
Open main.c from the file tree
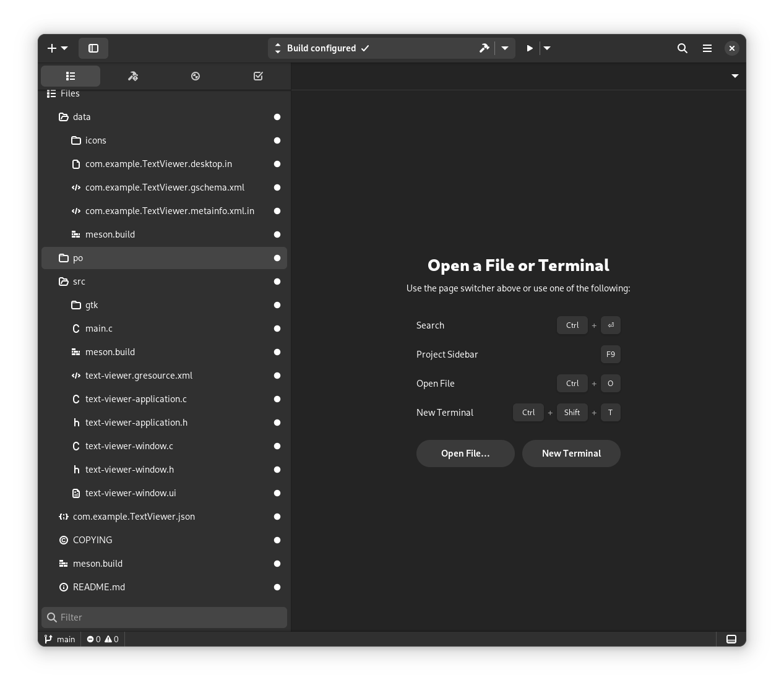pyautogui.click(x=99, y=328)
